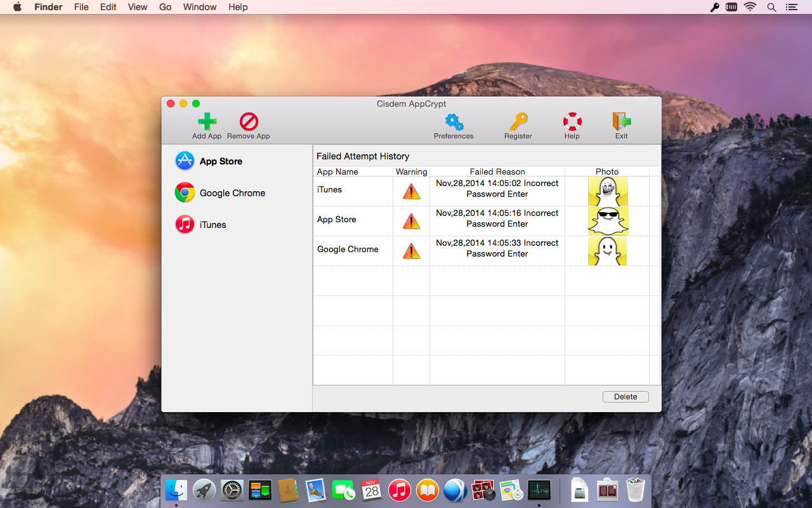Open Spotlight search magnifier icon
Screen dimensions: 812x508
pos(771,7)
